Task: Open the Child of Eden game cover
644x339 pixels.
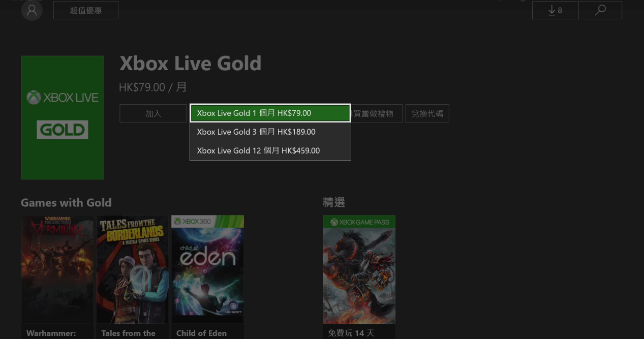Action: [207, 269]
